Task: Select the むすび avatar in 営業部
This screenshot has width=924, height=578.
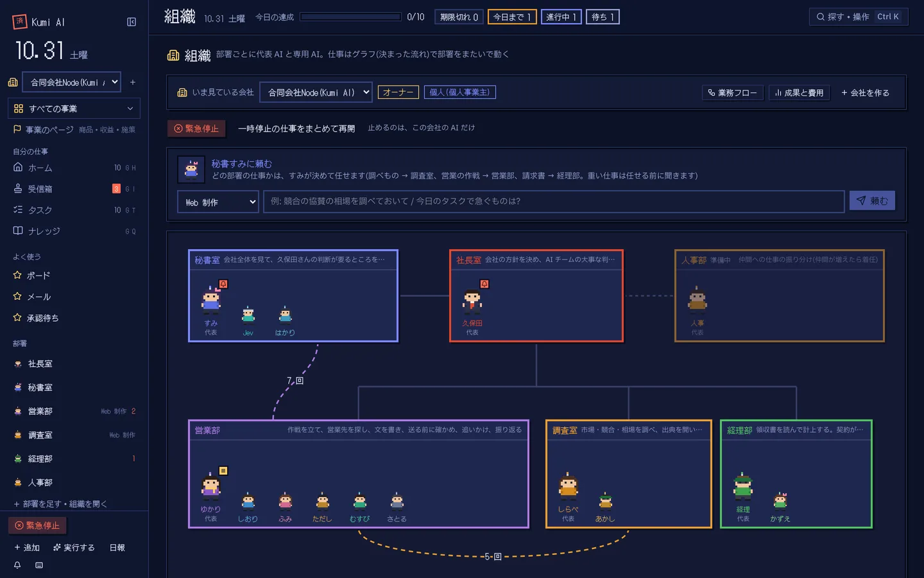Action: click(x=360, y=502)
